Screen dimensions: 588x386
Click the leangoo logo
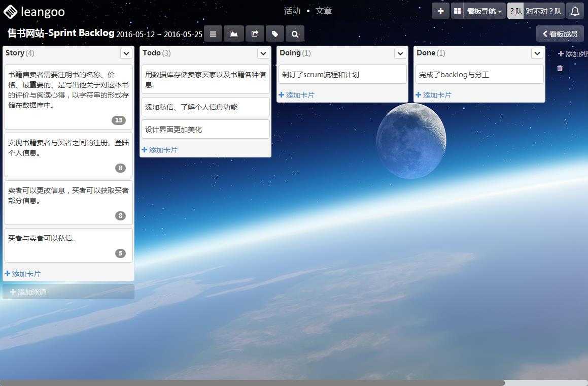click(33, 11)
